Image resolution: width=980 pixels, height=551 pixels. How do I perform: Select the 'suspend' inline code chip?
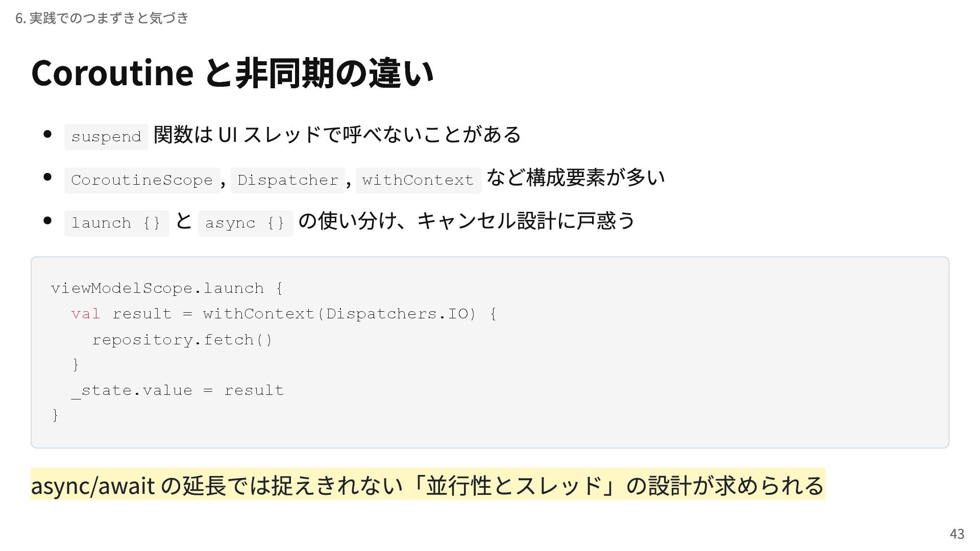[x=106, y=137]
